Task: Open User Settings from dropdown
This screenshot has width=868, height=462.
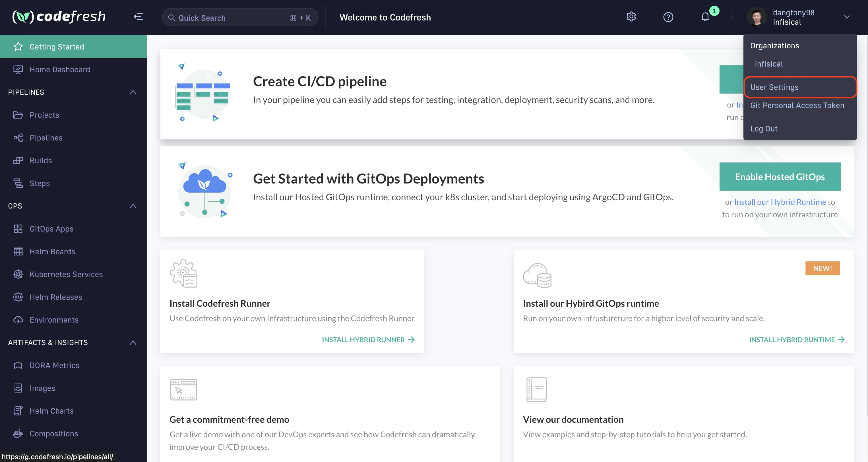Action: point(800,87)
